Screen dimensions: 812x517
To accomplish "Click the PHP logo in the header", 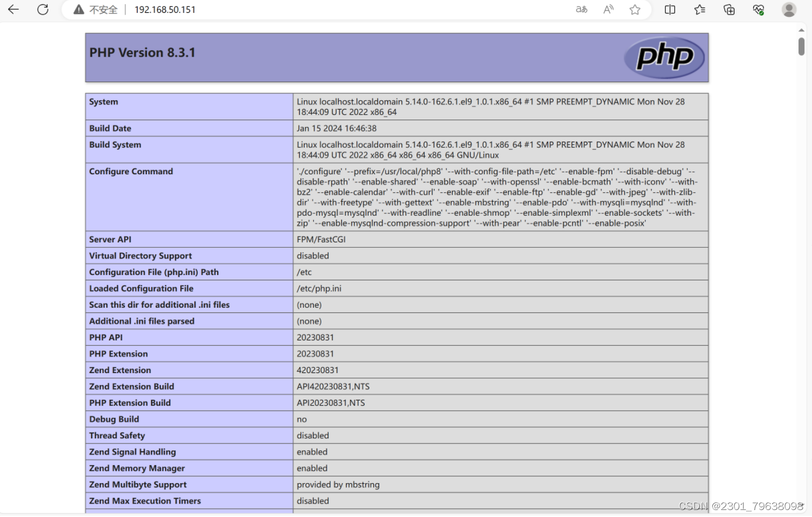I will tap(664, 57).
